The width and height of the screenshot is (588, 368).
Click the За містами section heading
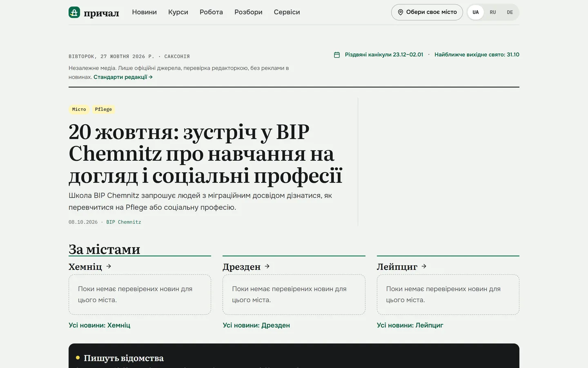click(104, 249)
